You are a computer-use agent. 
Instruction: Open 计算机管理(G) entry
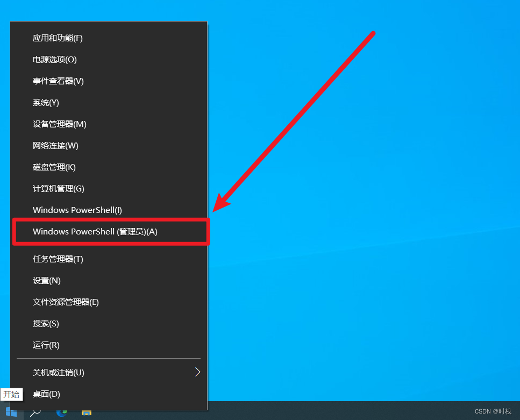(109, 188)
